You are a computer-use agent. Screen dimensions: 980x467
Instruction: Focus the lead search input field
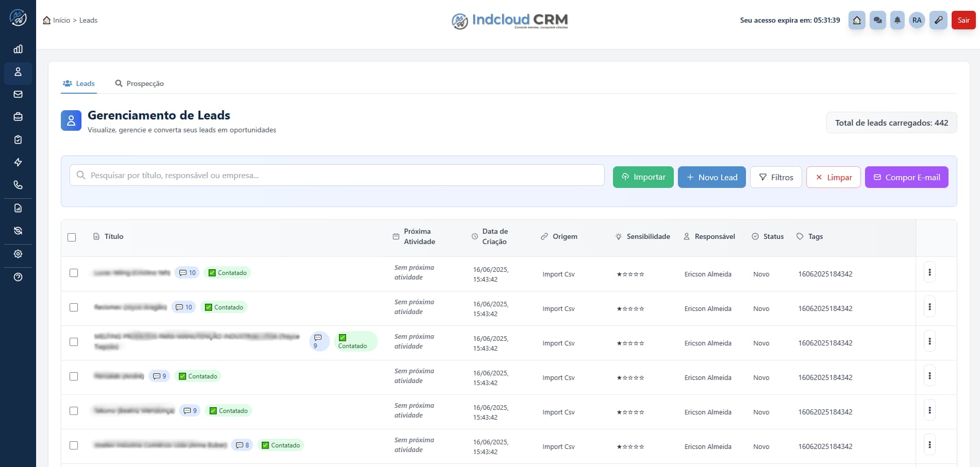pos(337,175)
